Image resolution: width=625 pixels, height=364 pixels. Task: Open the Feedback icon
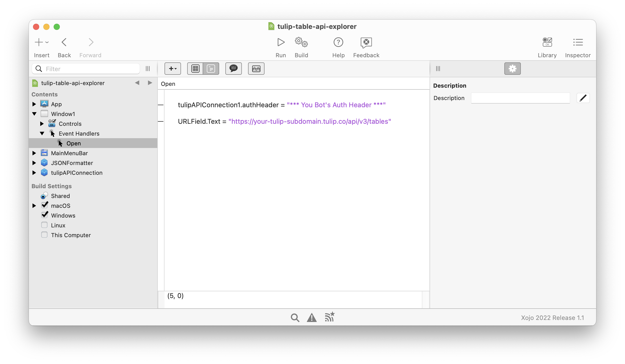click(366, 43)
